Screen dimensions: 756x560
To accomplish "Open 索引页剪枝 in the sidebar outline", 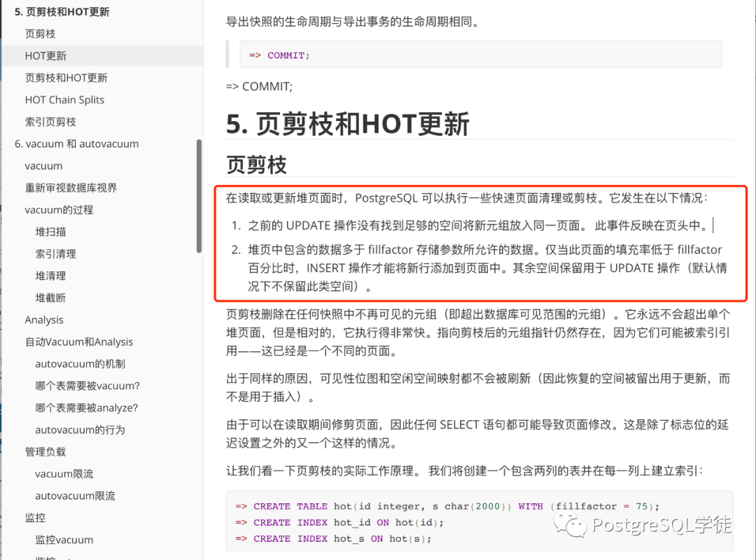I will pos(50,122).
